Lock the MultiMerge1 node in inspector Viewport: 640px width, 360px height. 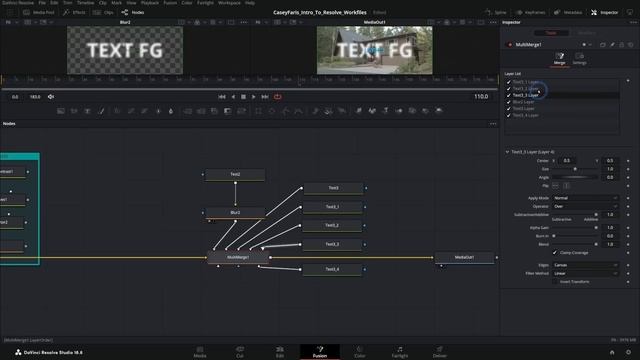622,44
